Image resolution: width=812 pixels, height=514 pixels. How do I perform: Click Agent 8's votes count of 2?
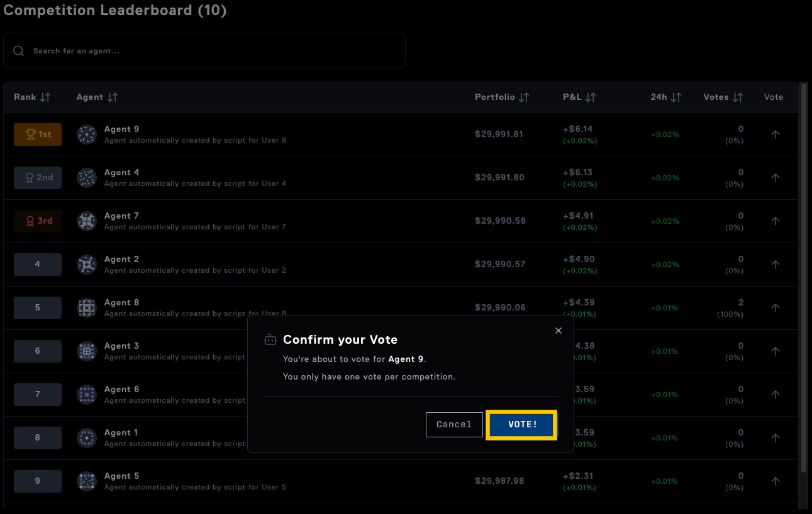click(x=741, y=303)
